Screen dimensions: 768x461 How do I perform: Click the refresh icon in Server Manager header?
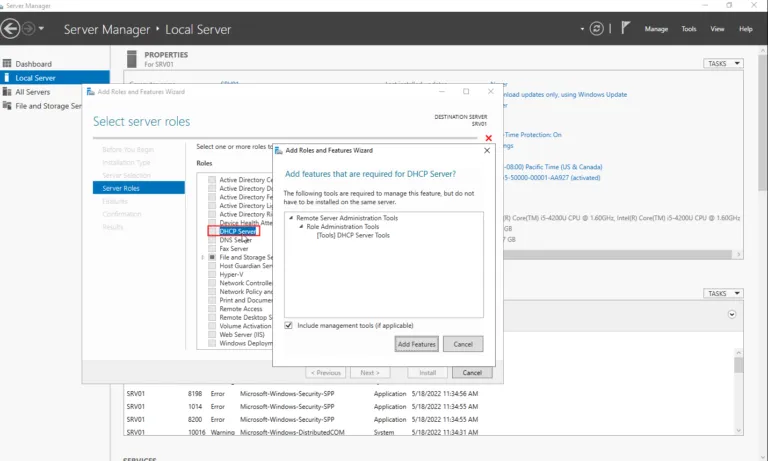point(597,29)
